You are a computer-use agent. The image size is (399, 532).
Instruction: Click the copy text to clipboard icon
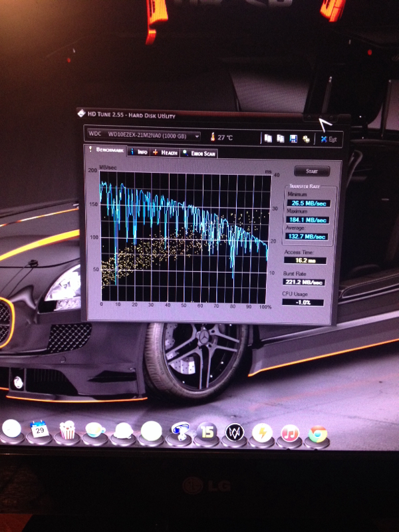pos(268,138)
